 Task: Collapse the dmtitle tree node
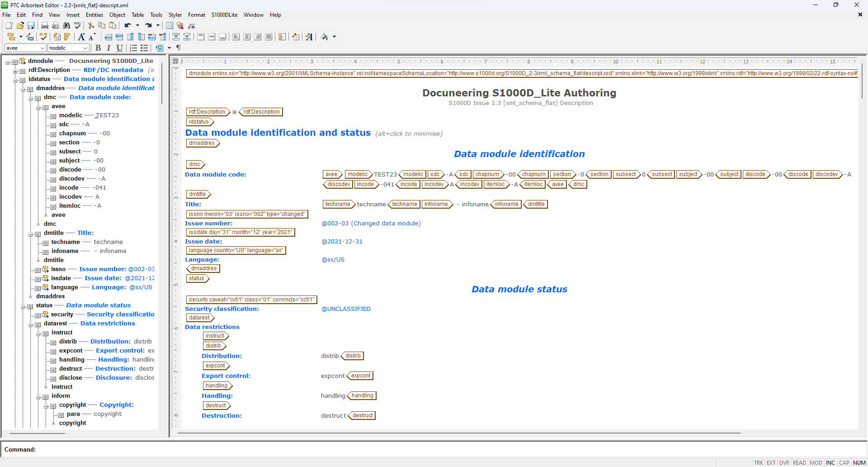click(x=31, y=234)
